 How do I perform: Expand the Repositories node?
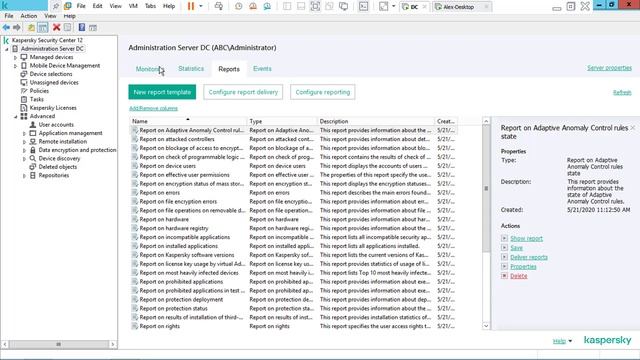click(x=24, y=176)
